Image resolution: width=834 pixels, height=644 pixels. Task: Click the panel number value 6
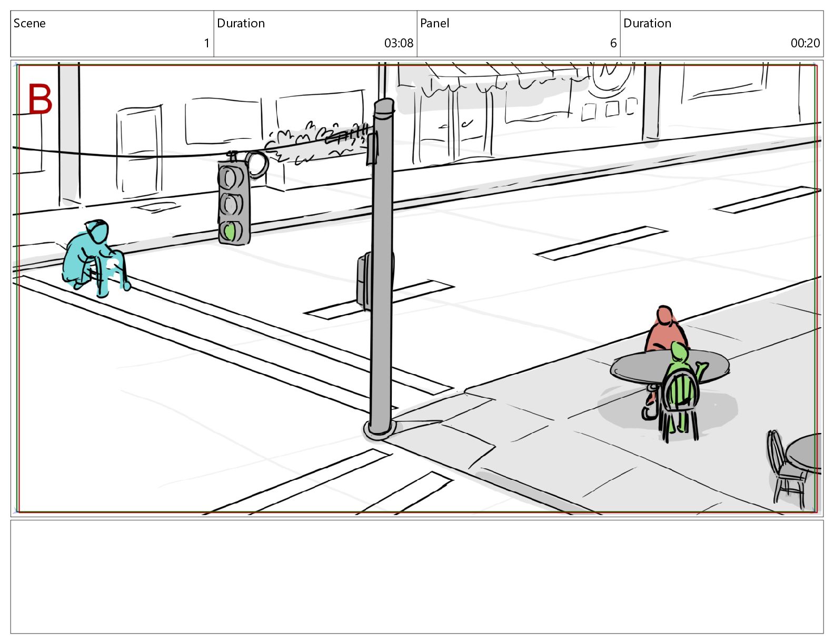(613, 43)
